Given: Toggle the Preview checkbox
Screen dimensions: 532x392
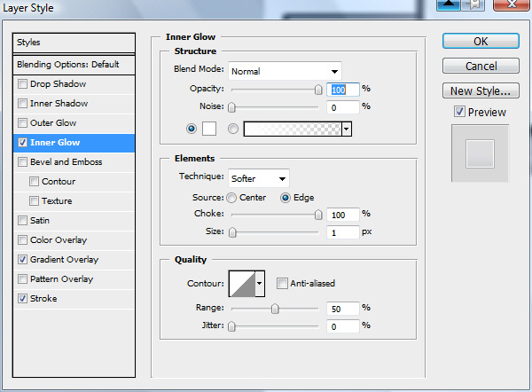Looking at the screenshot, I should tap(459, 112).
